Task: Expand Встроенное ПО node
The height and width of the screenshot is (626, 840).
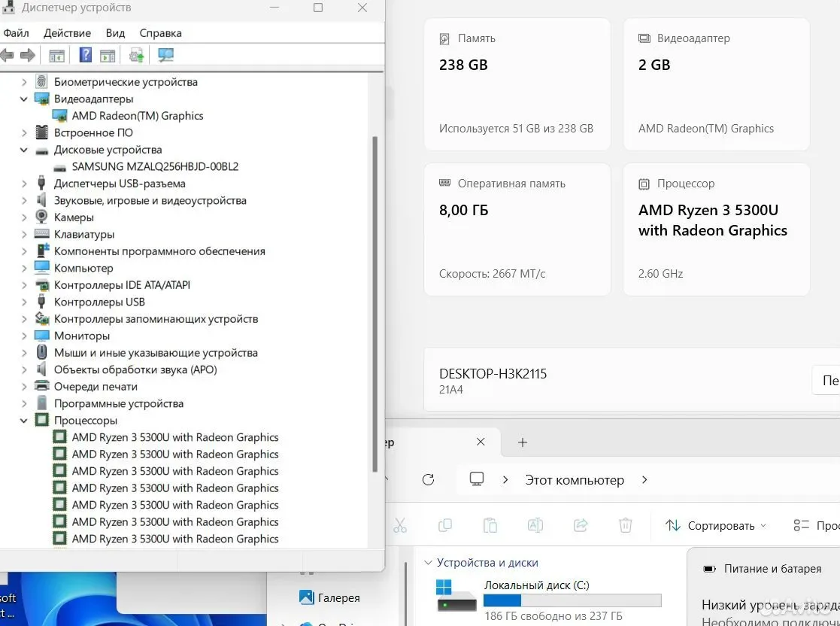Action: tap(24, 133)
